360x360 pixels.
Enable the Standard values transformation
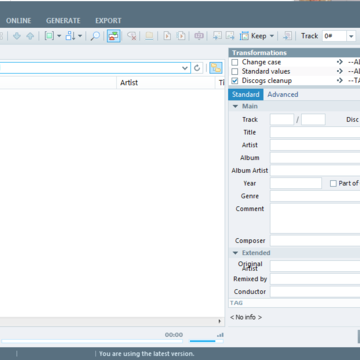tap(235, 71)
